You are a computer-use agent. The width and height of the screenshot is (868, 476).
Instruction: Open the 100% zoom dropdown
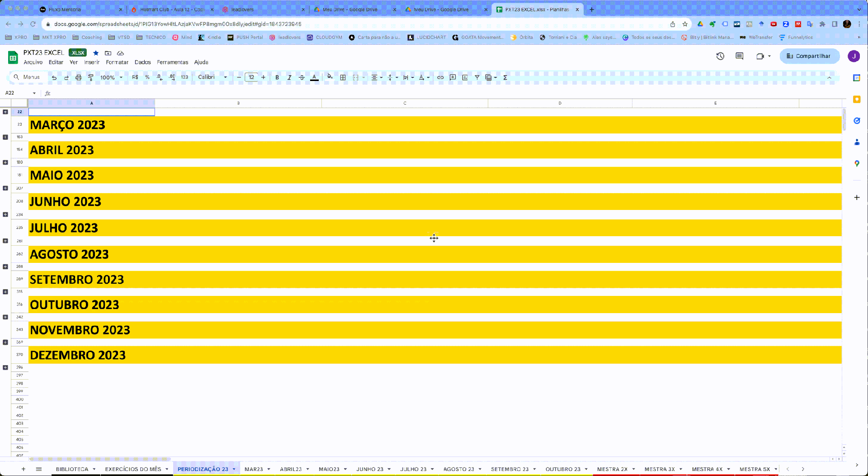point(111,77)
